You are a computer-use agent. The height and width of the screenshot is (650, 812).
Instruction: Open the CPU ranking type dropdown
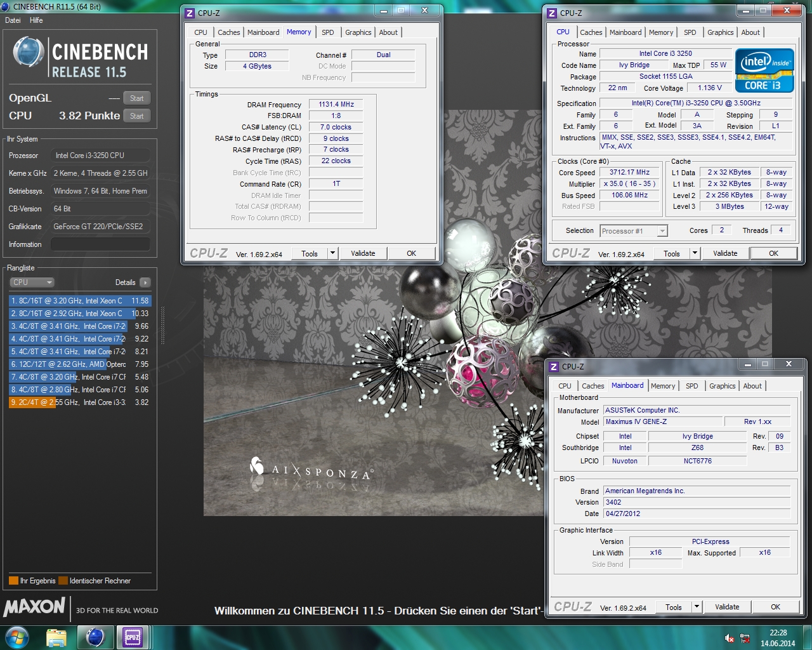tap(32, 282)
